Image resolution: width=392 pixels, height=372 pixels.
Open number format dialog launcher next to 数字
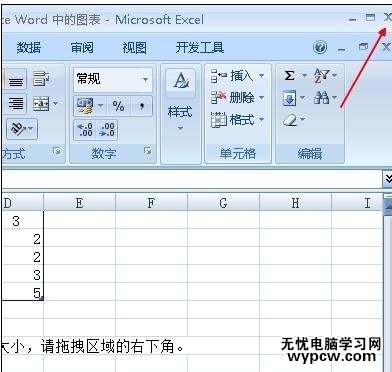click(x=148, y=152)
